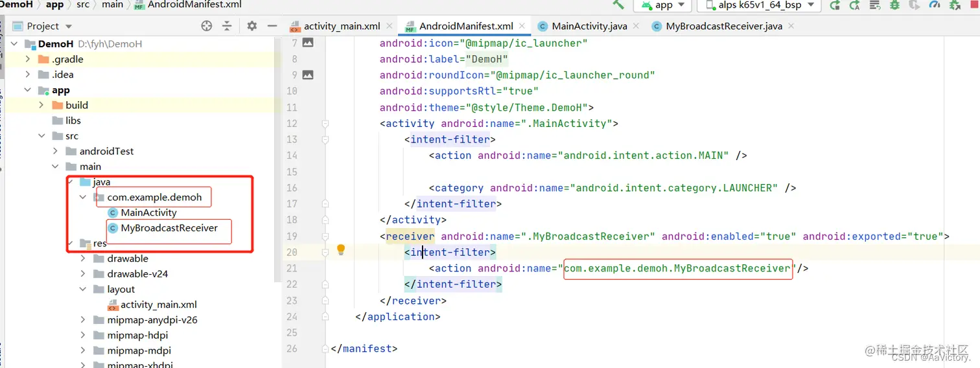Click the closing manifest tag on line 26
Screen dimensions: 980x368
click(364, 349)
